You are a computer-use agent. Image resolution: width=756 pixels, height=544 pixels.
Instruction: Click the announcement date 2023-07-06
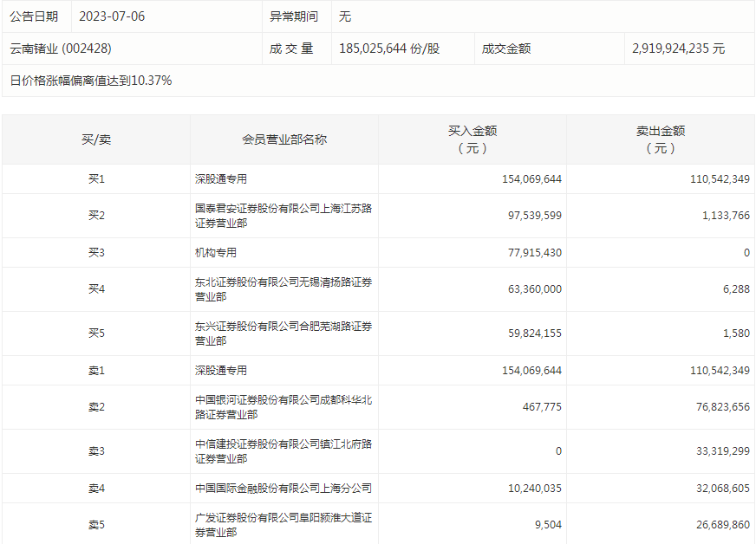[x=112, y=16]
